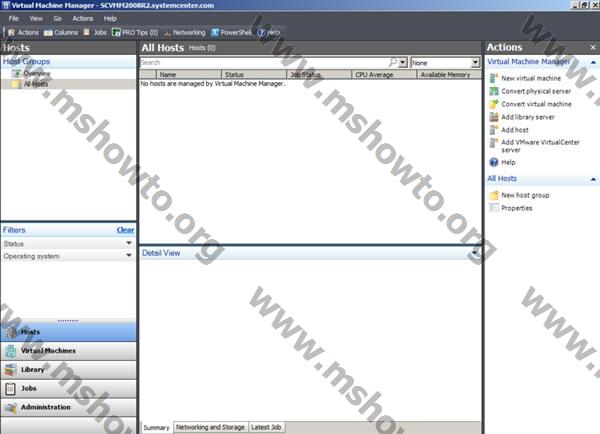
Task: Click the Help toolbar icon
Action: coord(261,33)
